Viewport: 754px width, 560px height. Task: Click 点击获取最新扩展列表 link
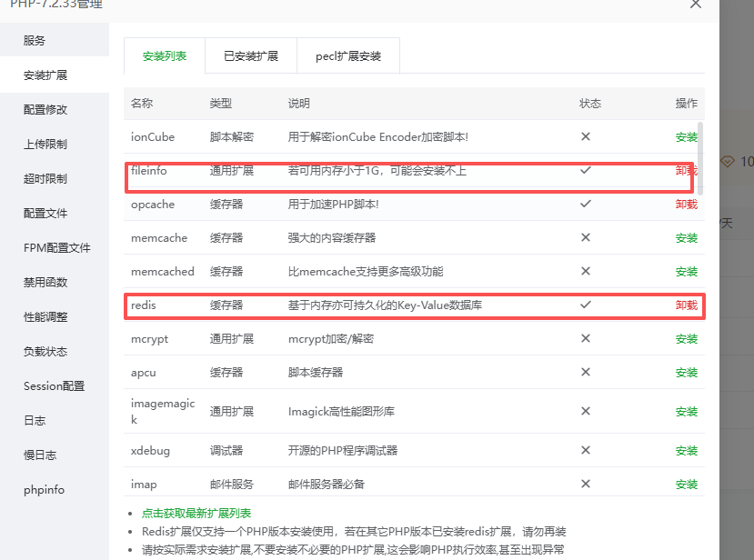click(x=196, y=514)
